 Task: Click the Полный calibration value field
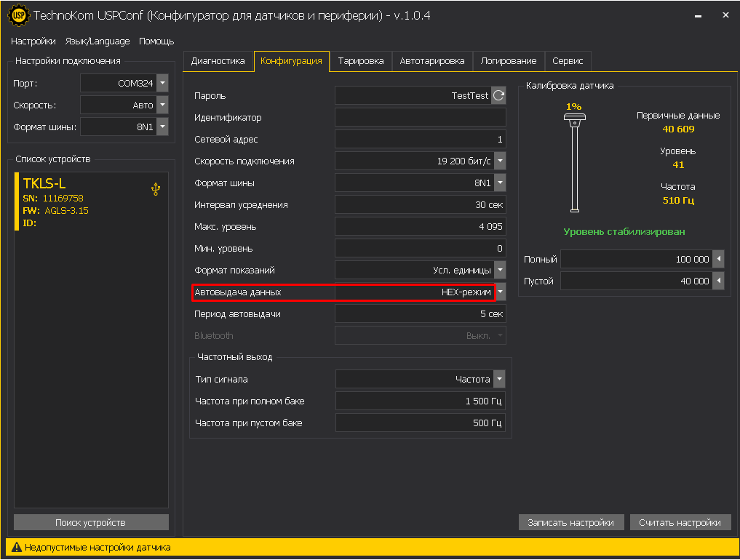click(x=637, y=259)
